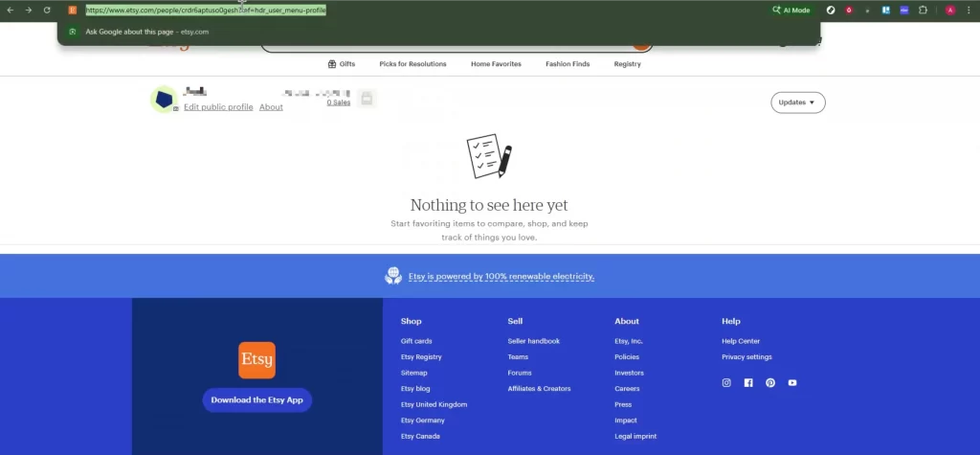Expand the Updates dropdown

[x=797, y=102]
